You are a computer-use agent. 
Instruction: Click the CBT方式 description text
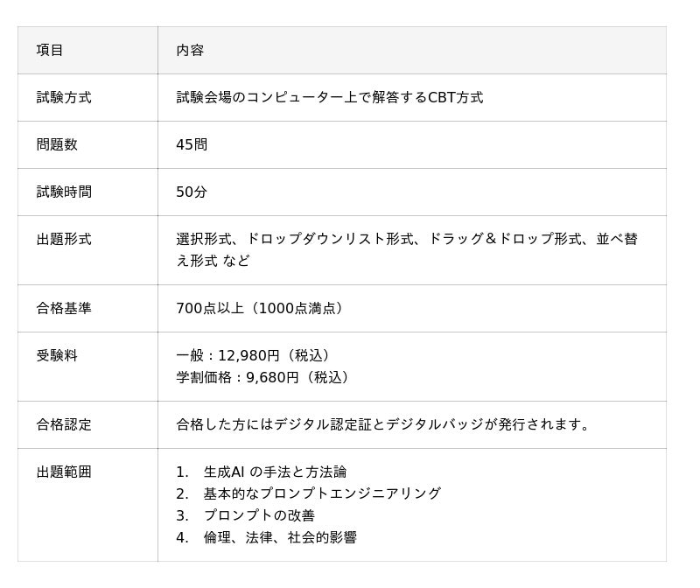[329, 97]
